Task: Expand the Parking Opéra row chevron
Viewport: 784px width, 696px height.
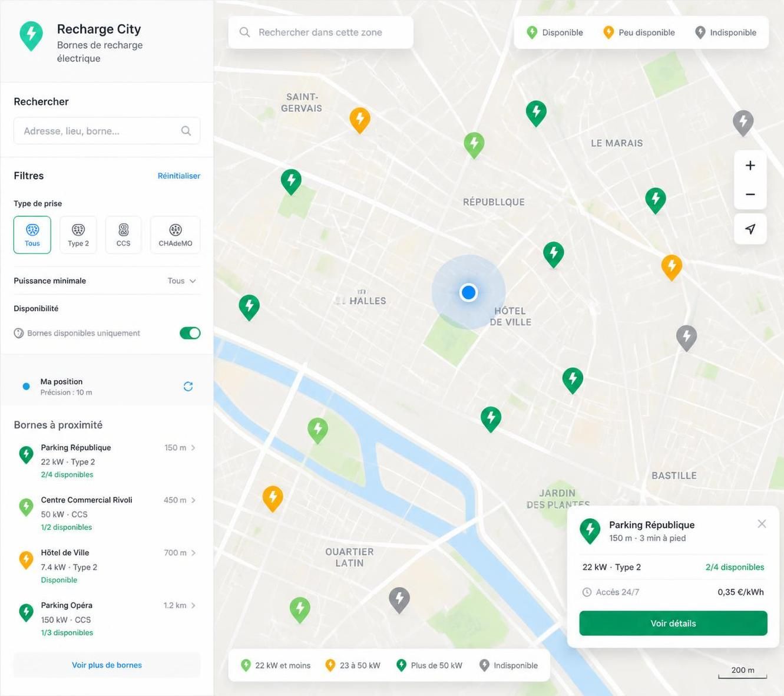Action: click(x=193, y=605)
